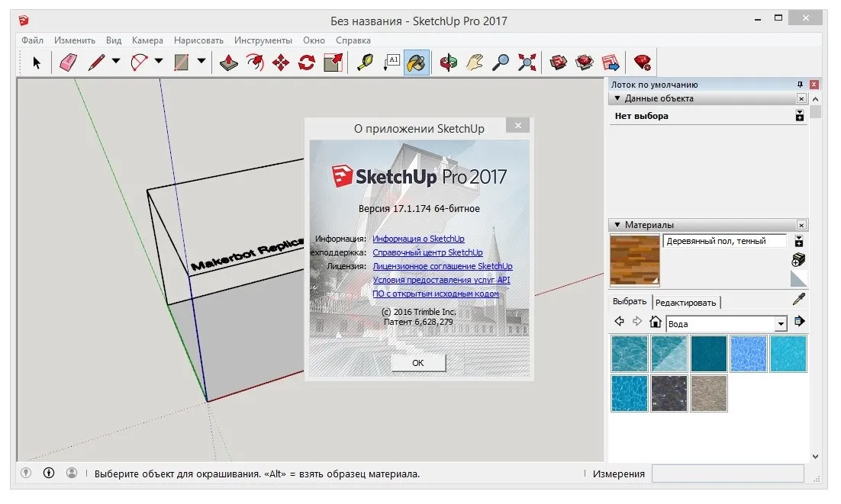
Task: Click the highlighted Paint Bucket tool
Action: click(x=417, y=63)
